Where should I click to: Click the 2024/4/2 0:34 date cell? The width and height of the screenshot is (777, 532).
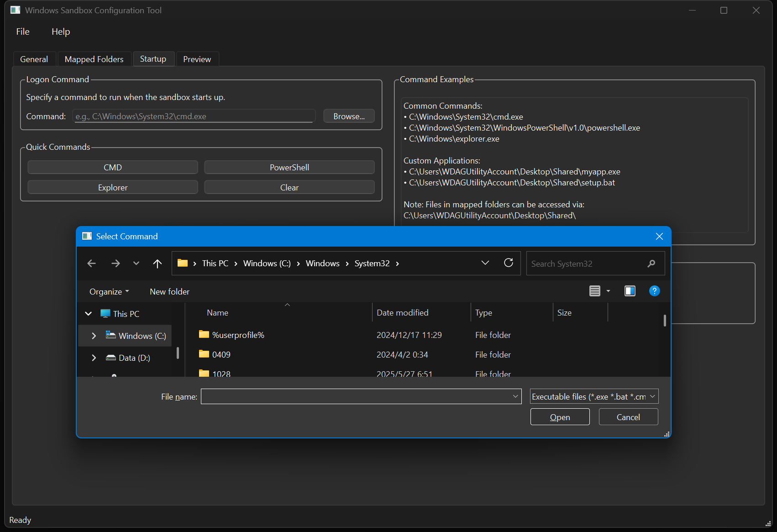point(402,355)
